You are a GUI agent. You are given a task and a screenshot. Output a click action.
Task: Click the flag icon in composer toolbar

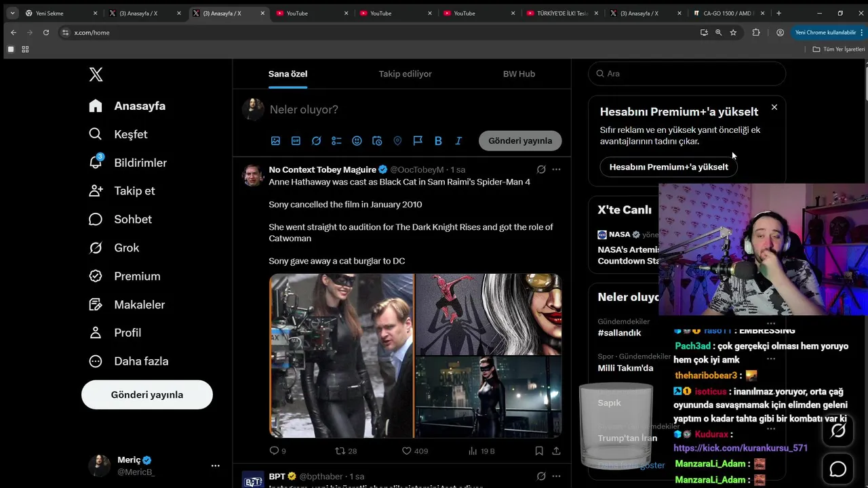[x=418, y=141]
